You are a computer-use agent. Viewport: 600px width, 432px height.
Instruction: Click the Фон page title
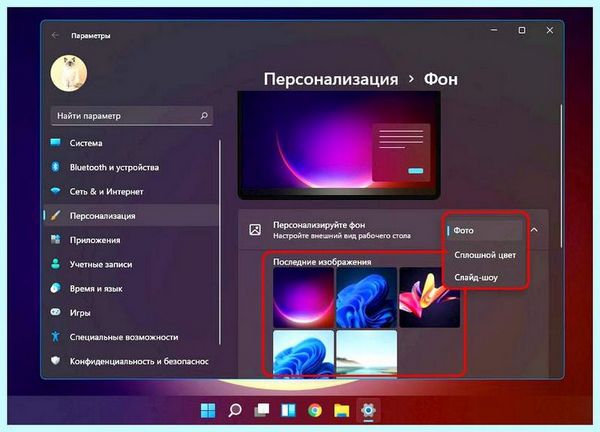tap(440, 79)
